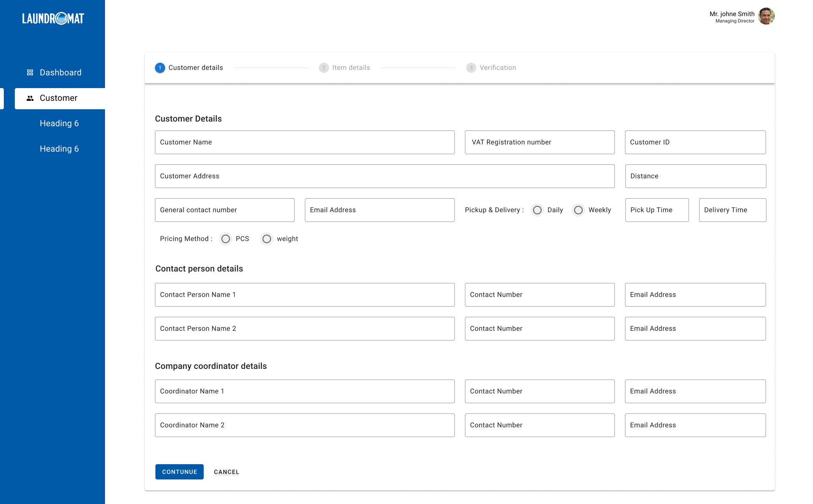Select Weekly pickup and delivery option
Viewport: 813px width, 504px height.
578,210
